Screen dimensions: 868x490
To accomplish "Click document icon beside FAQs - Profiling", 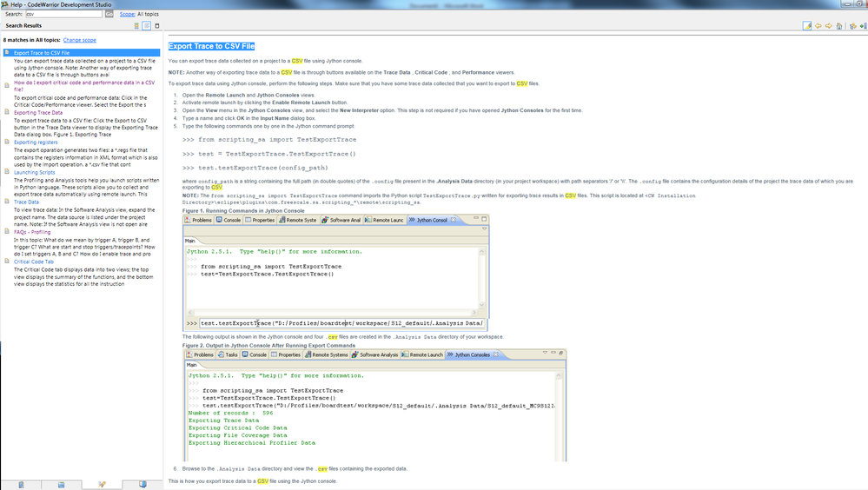I will click(7, 231).
